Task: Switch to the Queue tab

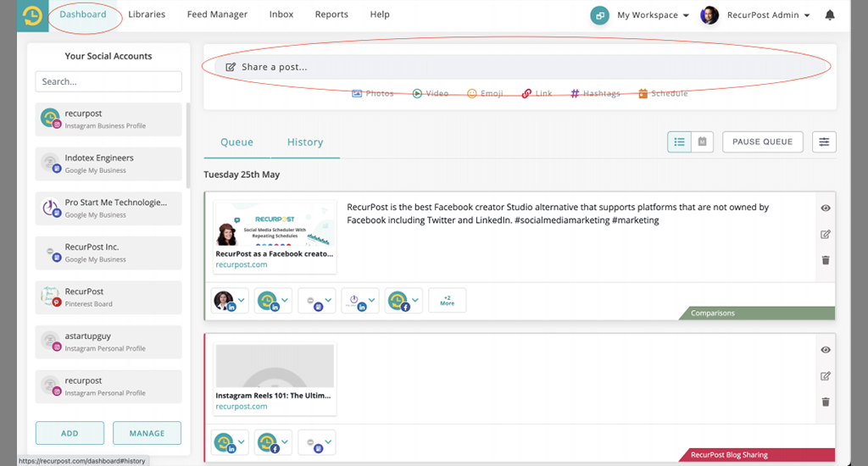Action: tap(237, 142)
